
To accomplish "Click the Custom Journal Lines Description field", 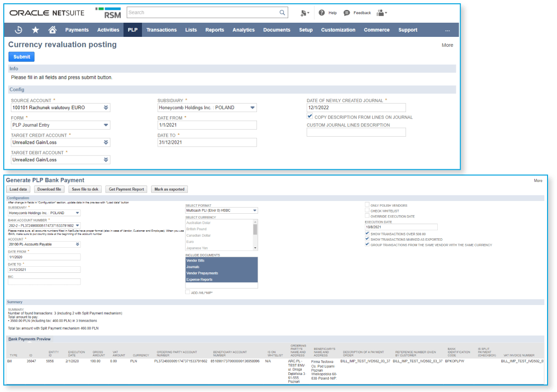I will click(356, 132).
